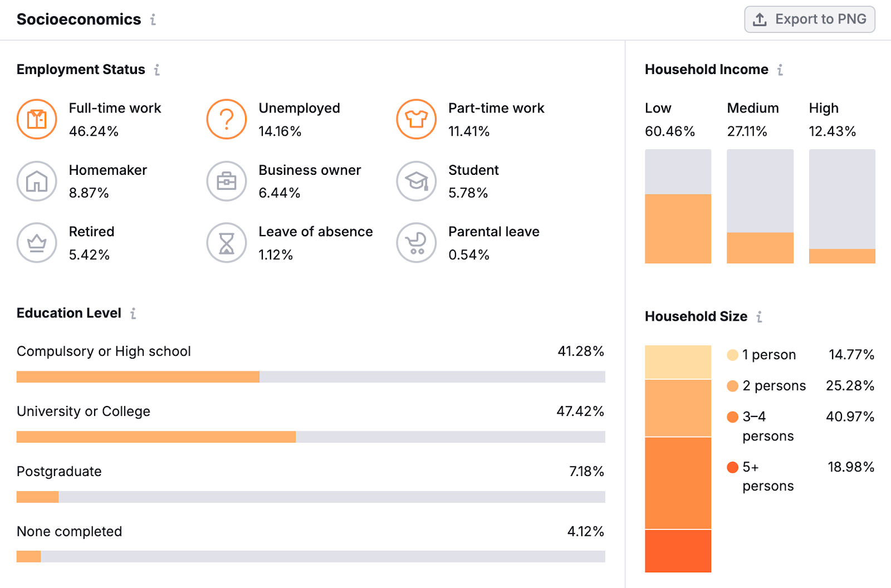The width and height of the screenshot is (891, 588).
Task: Click the Part-time work t-shirt icon
Action: tap(416, 119)
